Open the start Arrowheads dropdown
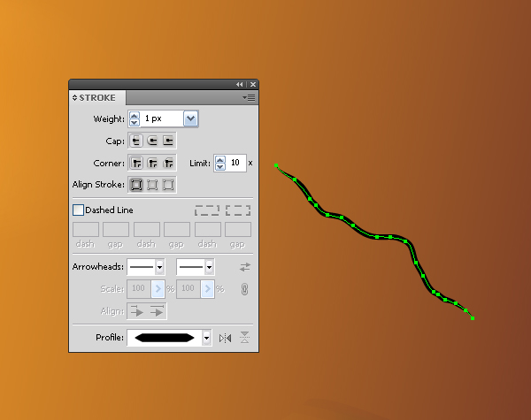The image size is (531, 420). pyautogui.click(x=160, y=267)
